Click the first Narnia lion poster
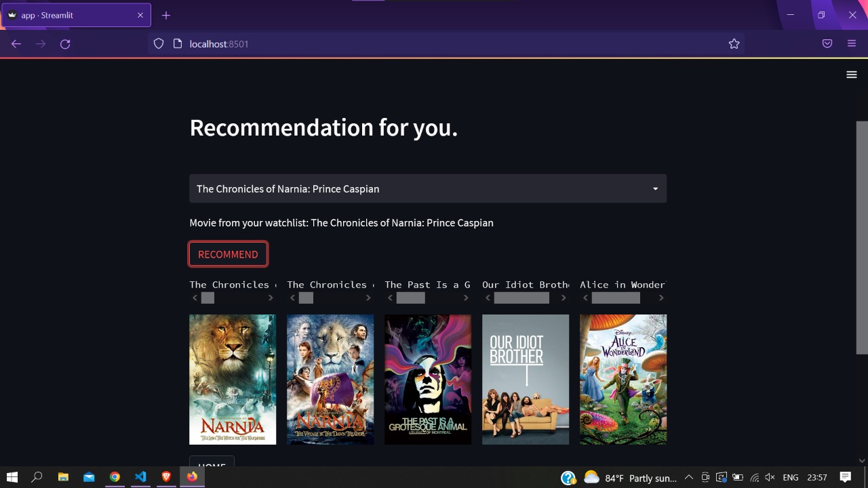The image size is (868, 488). [233, 380]
